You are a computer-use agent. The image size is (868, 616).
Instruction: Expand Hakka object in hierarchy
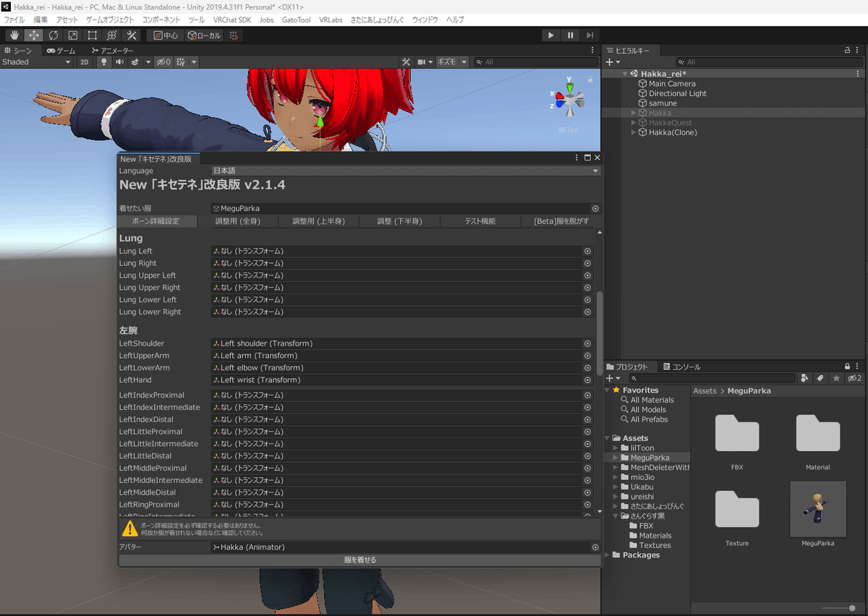click(634, 113)
